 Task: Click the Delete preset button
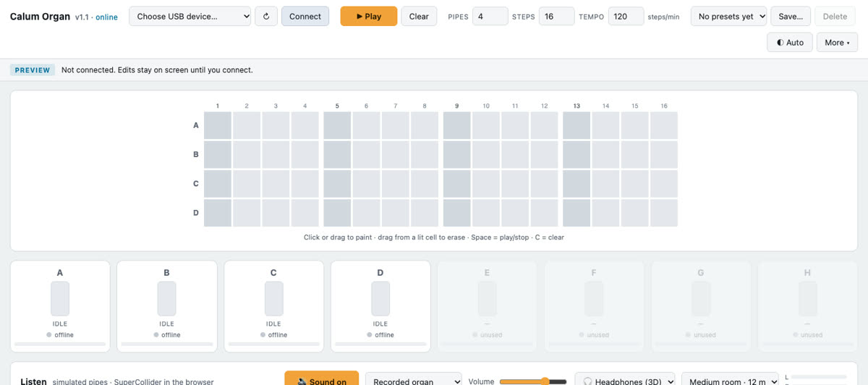pos(835,16)
